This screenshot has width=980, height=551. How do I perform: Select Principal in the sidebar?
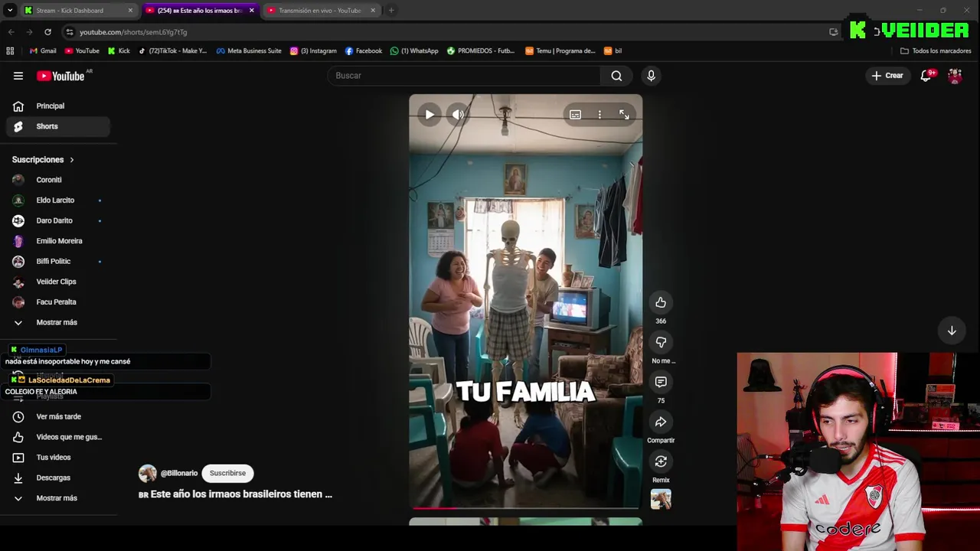coord(58,106)
